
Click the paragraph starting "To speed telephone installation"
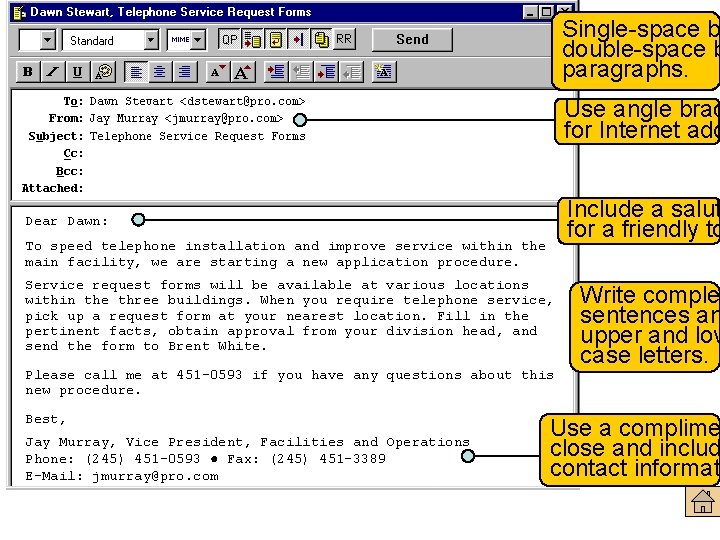[286, 254]
